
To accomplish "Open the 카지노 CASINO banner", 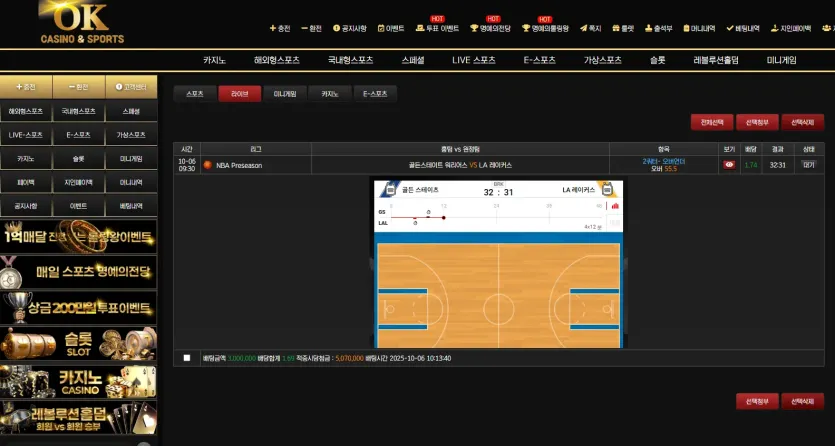I will point(78,381).
